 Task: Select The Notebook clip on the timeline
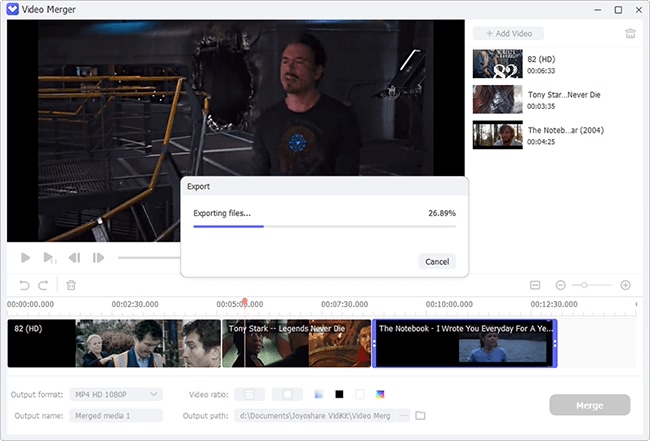coord(465,343)
